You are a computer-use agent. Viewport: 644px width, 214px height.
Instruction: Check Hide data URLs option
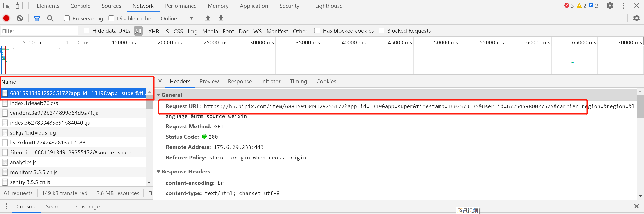(x=86, y=30)
